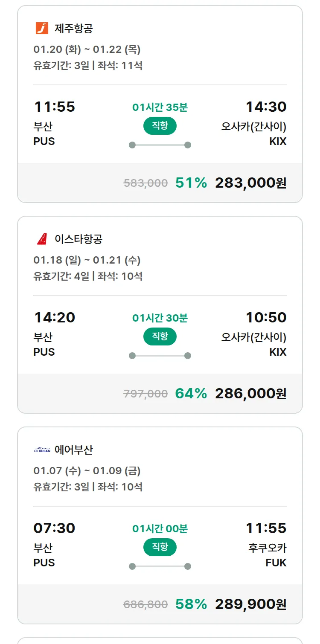The image size is (320, 644).
Task: Open the 이스타항공 airline name
Action: click(79, 239)
